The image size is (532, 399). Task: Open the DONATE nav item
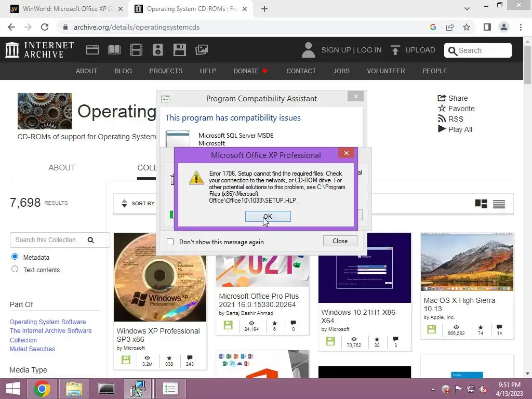[x=250, y=71]
